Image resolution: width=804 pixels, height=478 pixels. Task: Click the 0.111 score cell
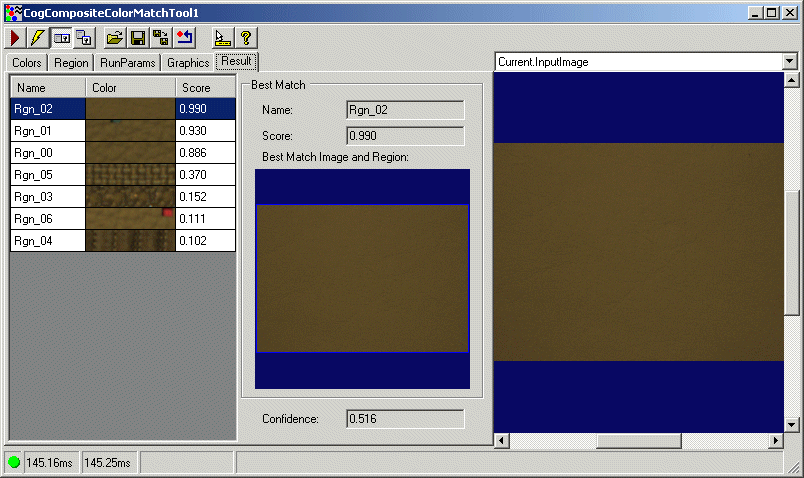[x=205, y=219]
